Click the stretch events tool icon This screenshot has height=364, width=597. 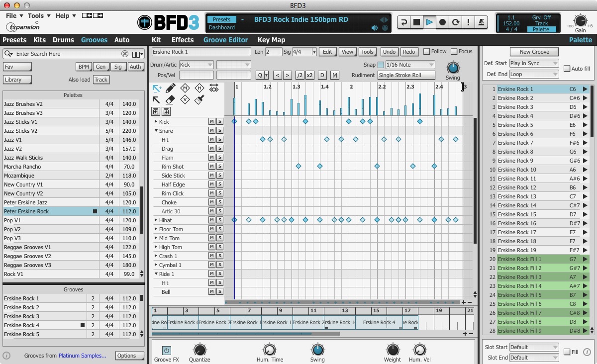(214, 88)
